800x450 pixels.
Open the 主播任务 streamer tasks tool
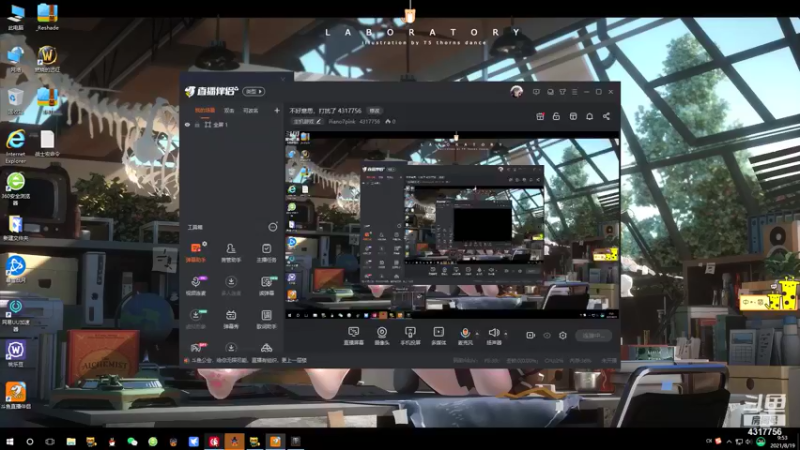pyautogui.click(x=266, y=252)
